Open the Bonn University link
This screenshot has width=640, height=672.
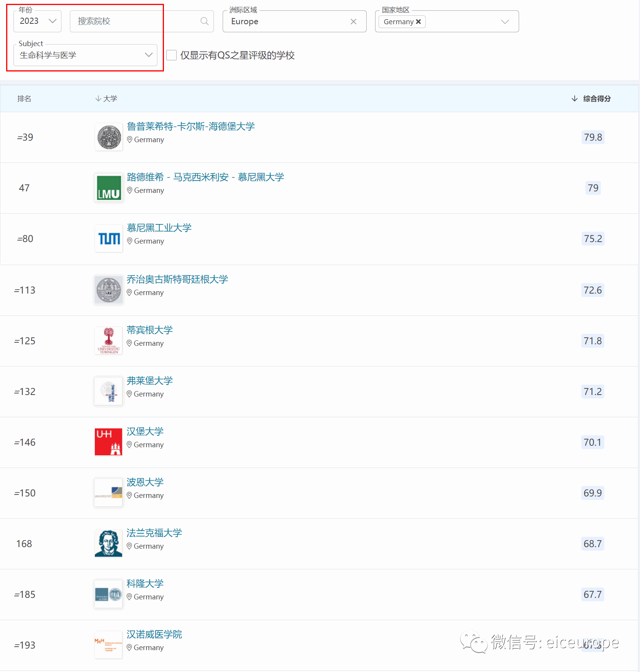[145, 482]
